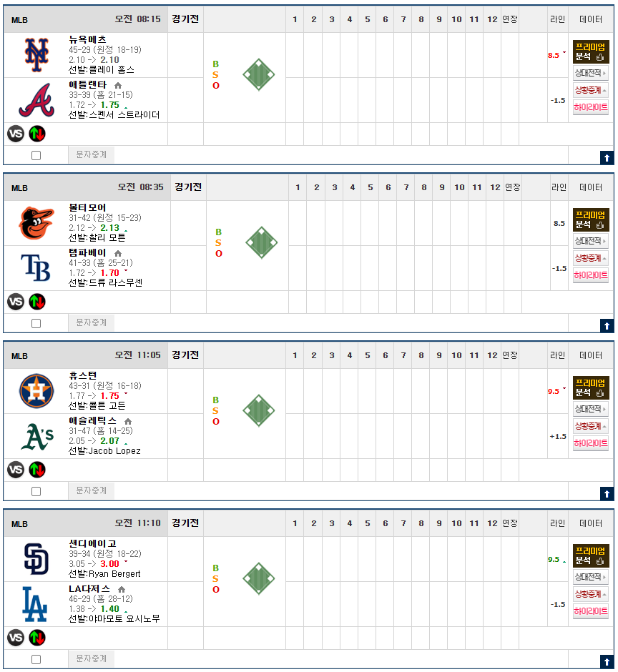The width and height of the screenshot is (618, 672).
Task: Check the checkbox for Mets vs Atlanta game
Action: click(36, 155)
